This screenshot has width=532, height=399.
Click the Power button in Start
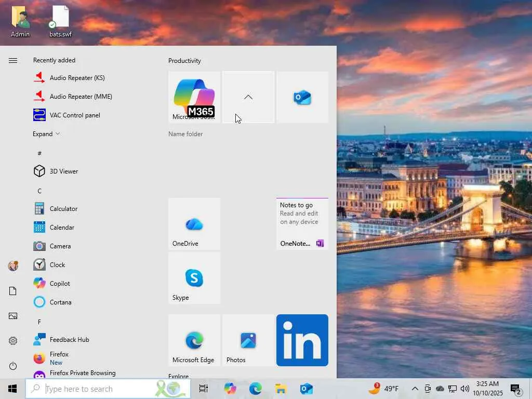[13, 366]
